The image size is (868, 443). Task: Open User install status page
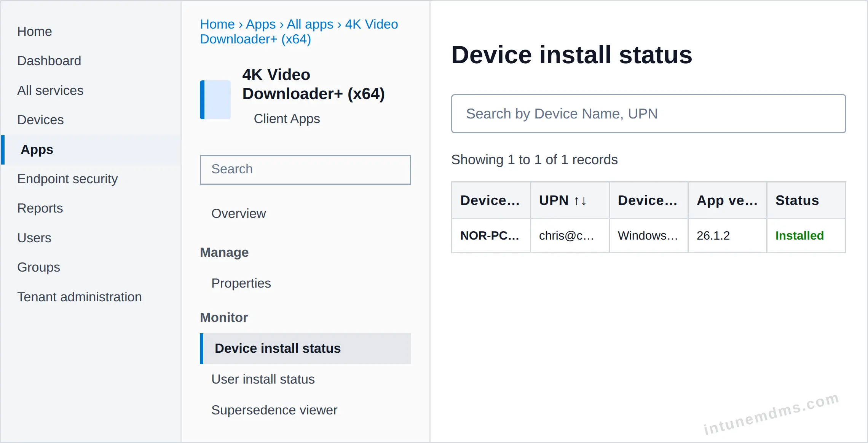click(x=263, y=379)
